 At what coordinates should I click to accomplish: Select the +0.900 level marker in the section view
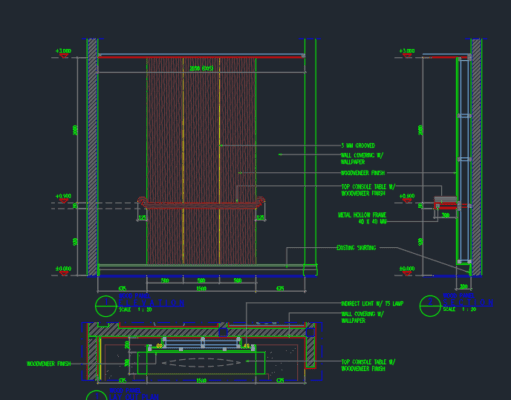pos(407,198)
